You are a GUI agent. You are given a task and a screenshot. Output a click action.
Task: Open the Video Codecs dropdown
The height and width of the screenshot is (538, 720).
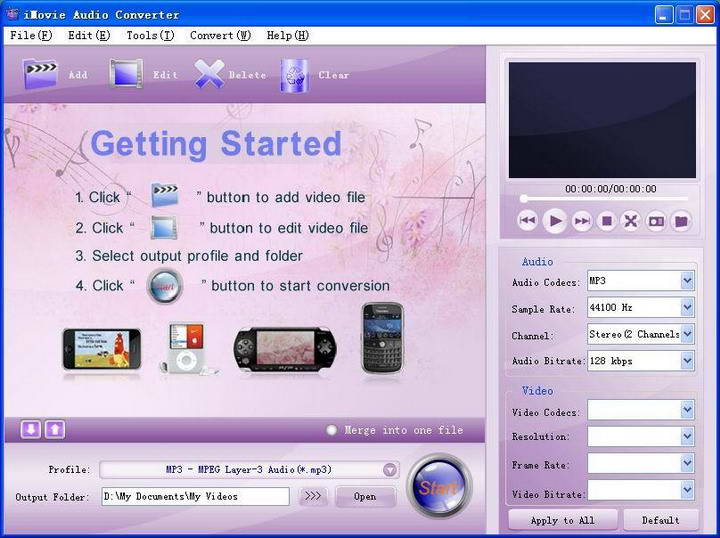tap(687, 409)
